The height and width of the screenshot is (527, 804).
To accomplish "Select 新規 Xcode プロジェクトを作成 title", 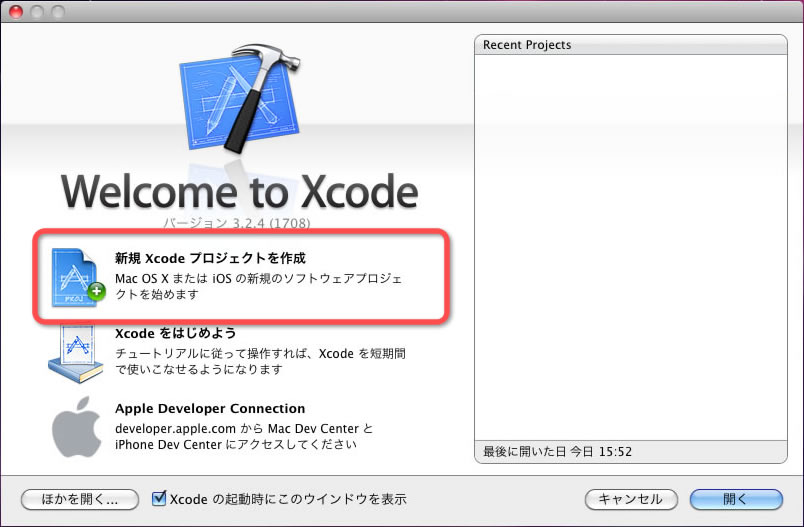I will [x=210, y=258].
